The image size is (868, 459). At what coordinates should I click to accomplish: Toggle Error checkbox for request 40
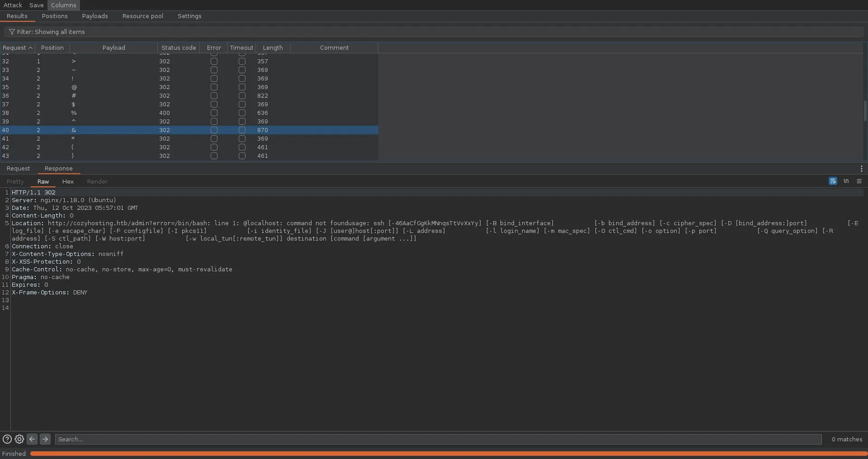(x=214, y=130)
